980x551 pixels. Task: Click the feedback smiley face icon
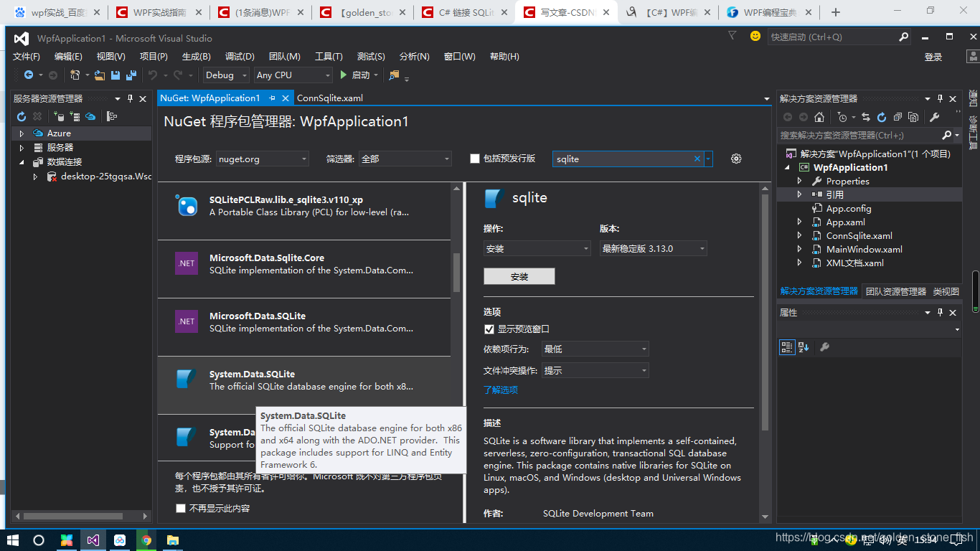(x=755, y=36)
